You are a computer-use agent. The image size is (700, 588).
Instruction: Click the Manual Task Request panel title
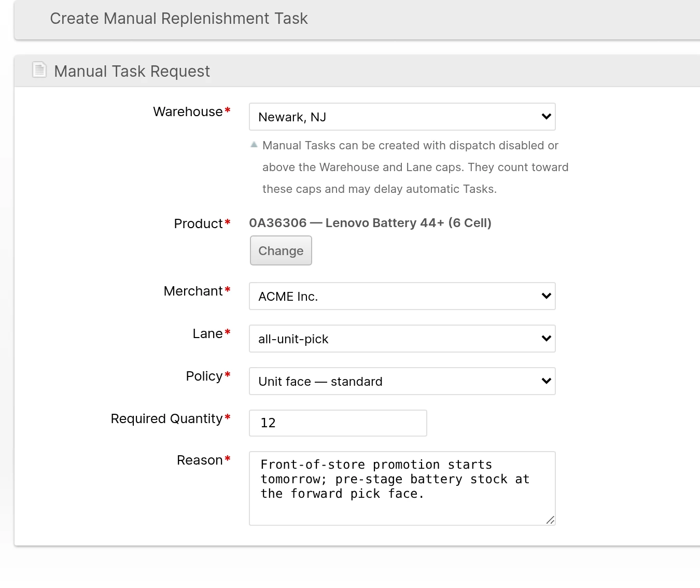(x=132, y=71)
